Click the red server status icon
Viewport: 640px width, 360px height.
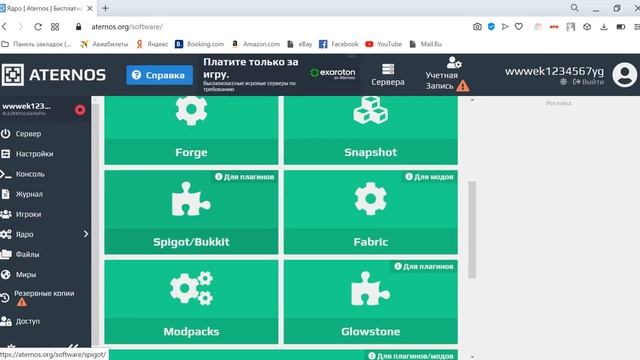pyautogui.click(x=80, y=110)
